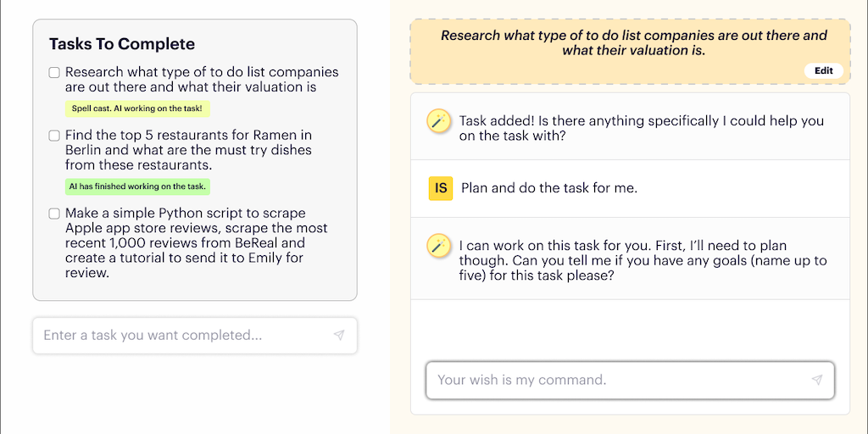Click the "Tasks To Complete" heading
Screen dimensions: 868x434
coord(122,44)
